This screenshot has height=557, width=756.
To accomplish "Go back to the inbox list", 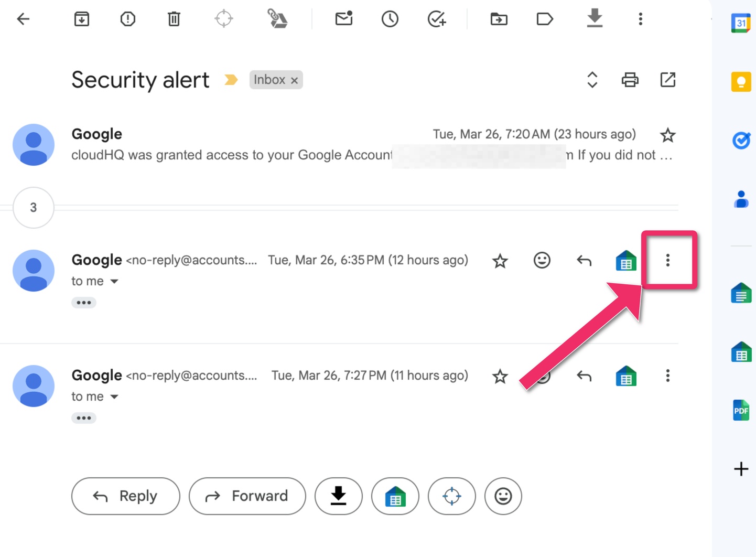I will coord(23,19).
